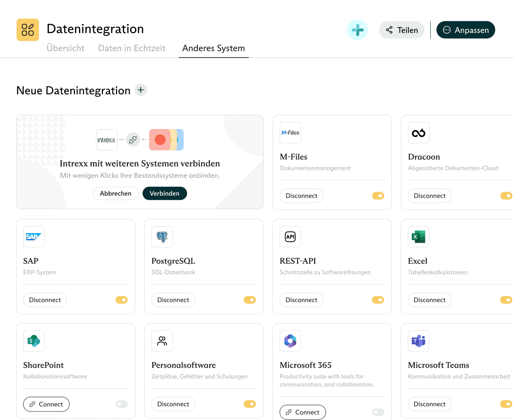Open the Daten in Echtzeit tab
The image size is (514, 420).
click(132, 48)
